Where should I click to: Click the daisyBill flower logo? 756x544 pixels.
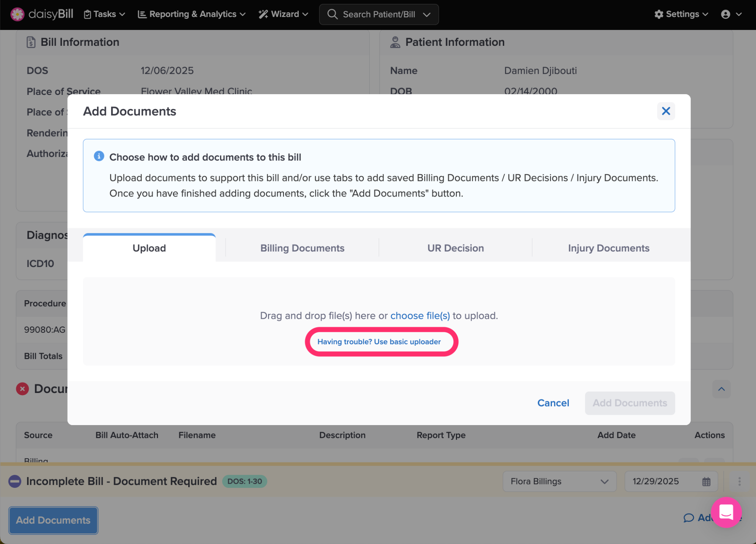coord(17,14)
